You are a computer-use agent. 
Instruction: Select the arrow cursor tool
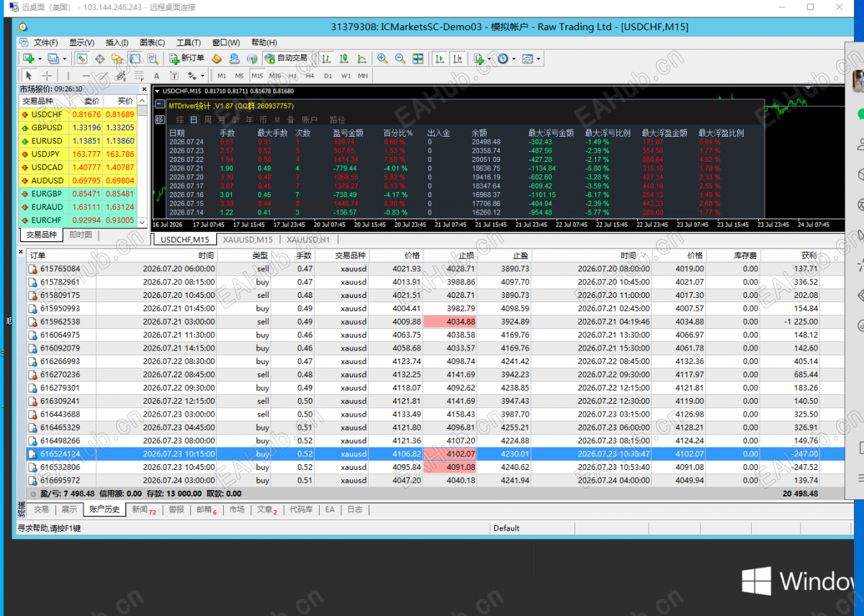pyautogui.click(x=29, y=75)
